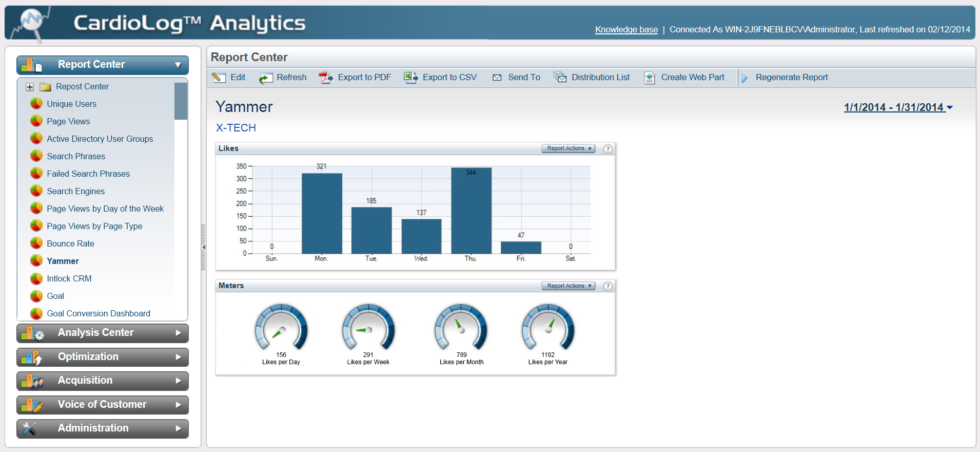
Task: Click the Goal report icon
Action: coord(36,296)
